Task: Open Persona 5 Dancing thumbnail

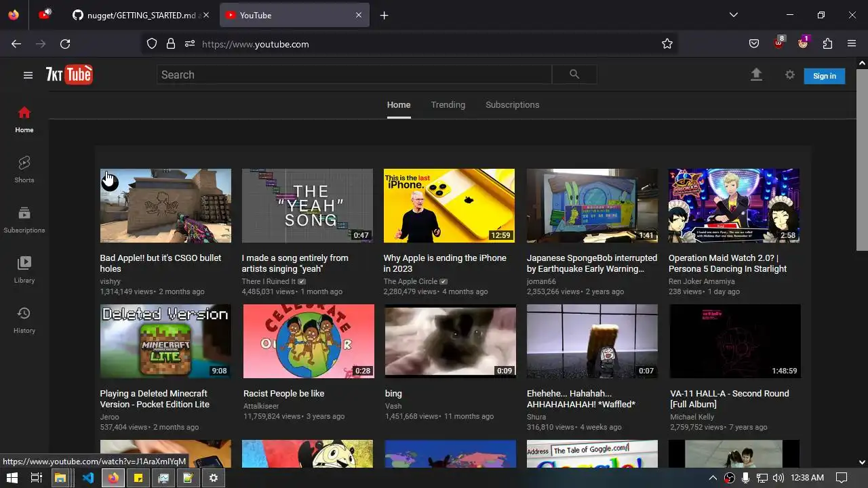Action: pyautogui.click(x=734, y=205)
